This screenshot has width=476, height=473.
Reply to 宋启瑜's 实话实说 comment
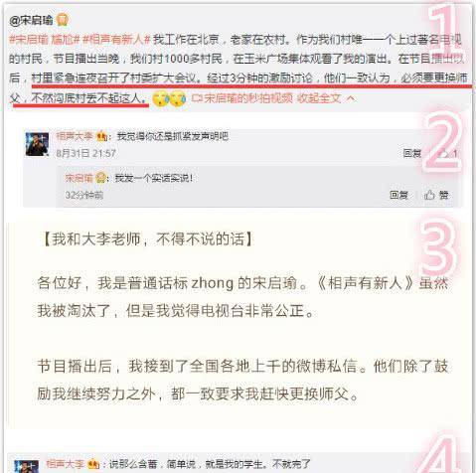(398, 195)
